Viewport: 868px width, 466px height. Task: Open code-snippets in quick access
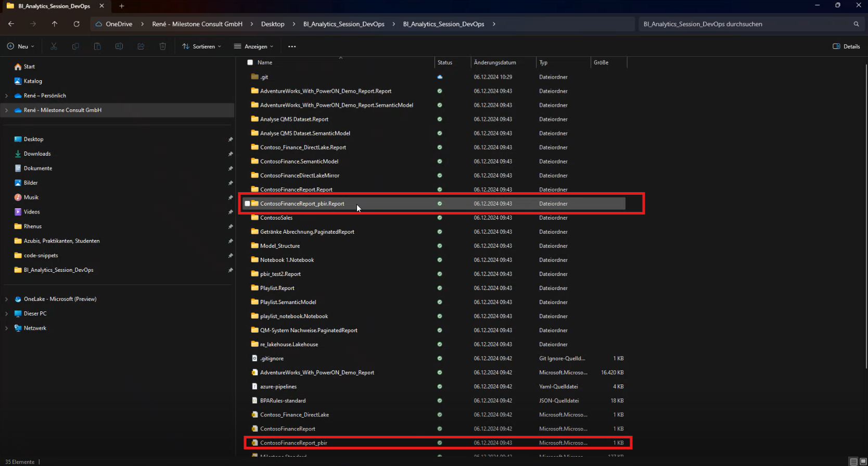(x=41, y=256)
